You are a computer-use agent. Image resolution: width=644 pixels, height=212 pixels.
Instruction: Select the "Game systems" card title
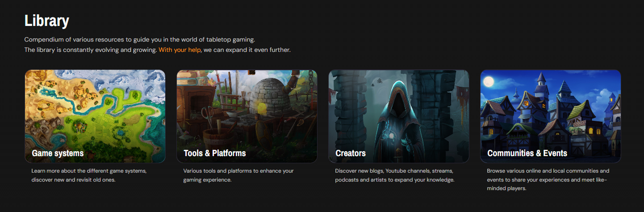coord(58,153)
